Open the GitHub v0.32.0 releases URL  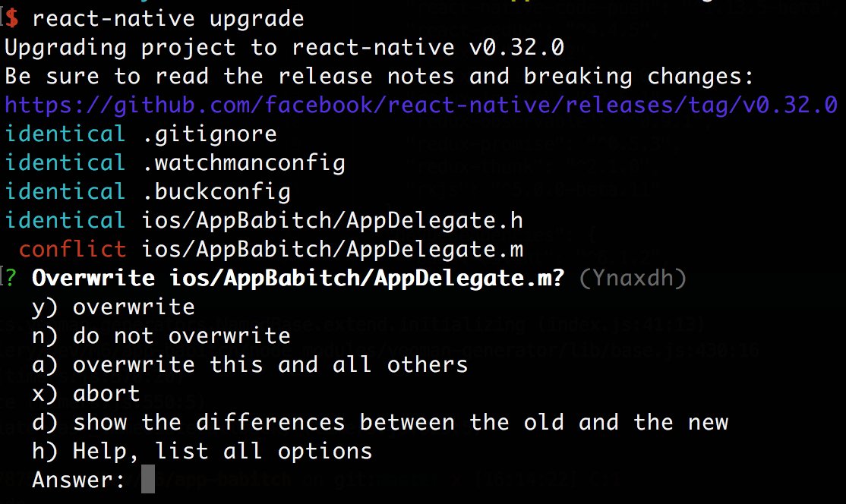[x=421, y=105]
